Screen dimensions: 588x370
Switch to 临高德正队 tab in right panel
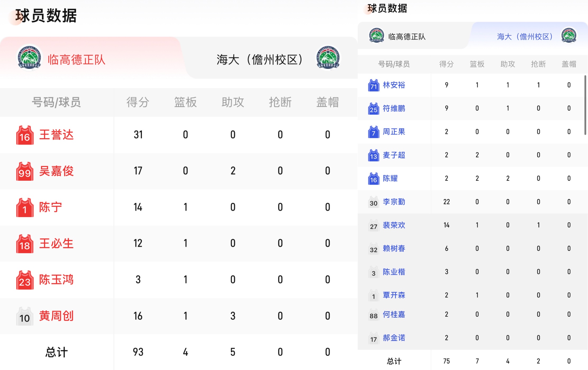click(x=407, y=37)
